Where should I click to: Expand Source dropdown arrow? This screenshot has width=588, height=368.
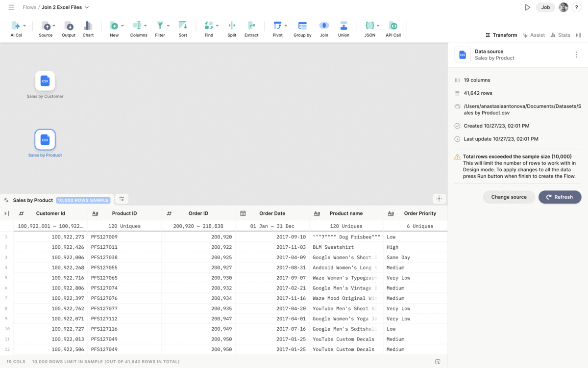click(x=54, y=26)
